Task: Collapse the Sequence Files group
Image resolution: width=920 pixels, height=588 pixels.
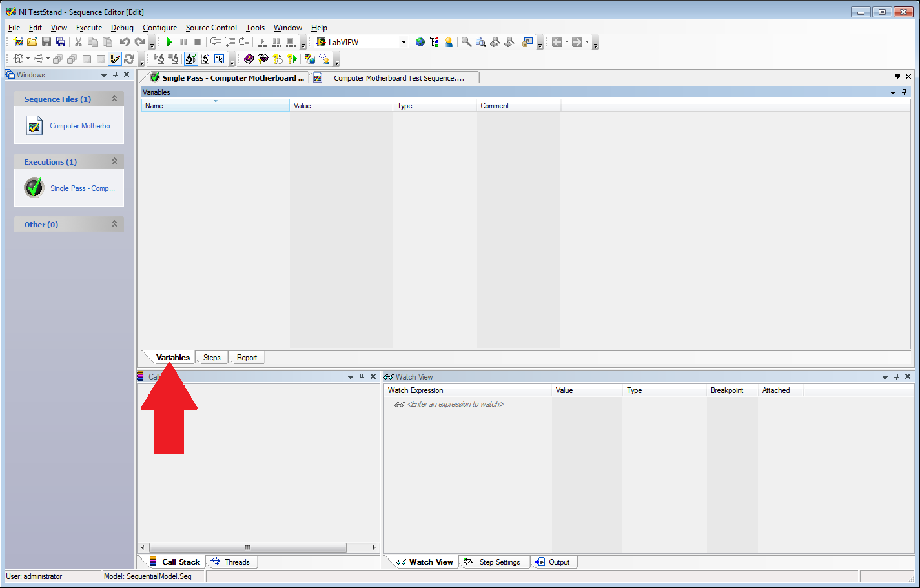Action: (114, 99)
